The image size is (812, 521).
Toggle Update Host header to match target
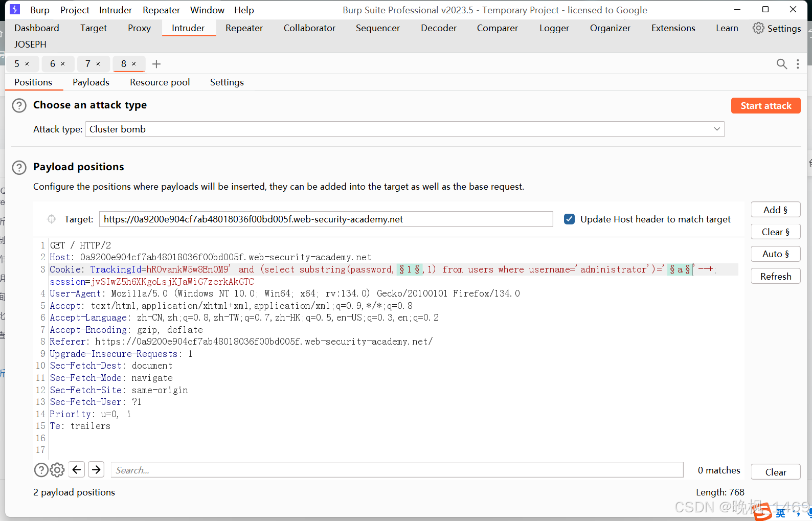tap(569, 219)
